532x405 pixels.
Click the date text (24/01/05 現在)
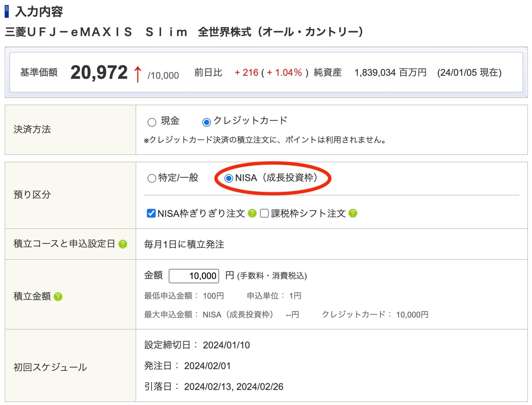[470, 73]
